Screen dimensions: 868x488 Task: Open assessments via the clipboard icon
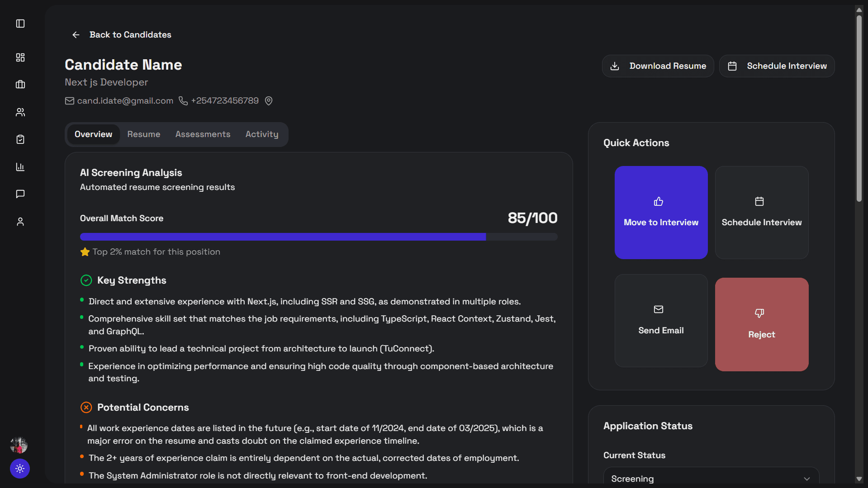pos(20,139)
